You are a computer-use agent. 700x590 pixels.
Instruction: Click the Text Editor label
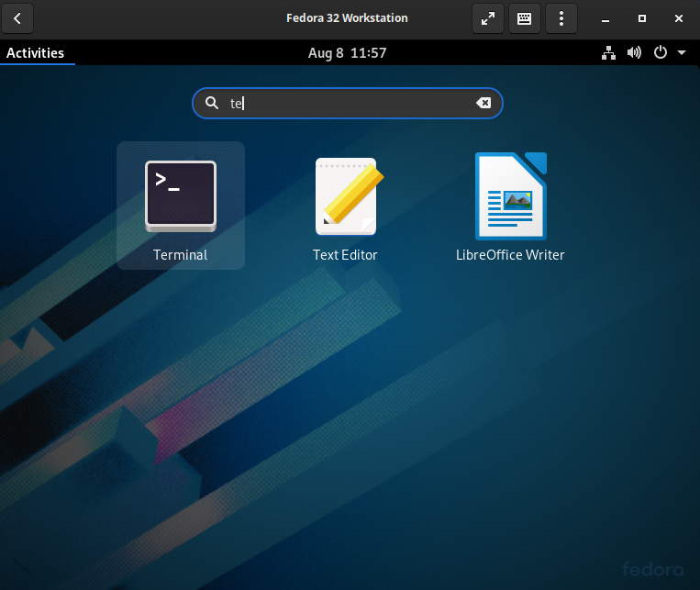pyautogui.click(x=345, y=254)
